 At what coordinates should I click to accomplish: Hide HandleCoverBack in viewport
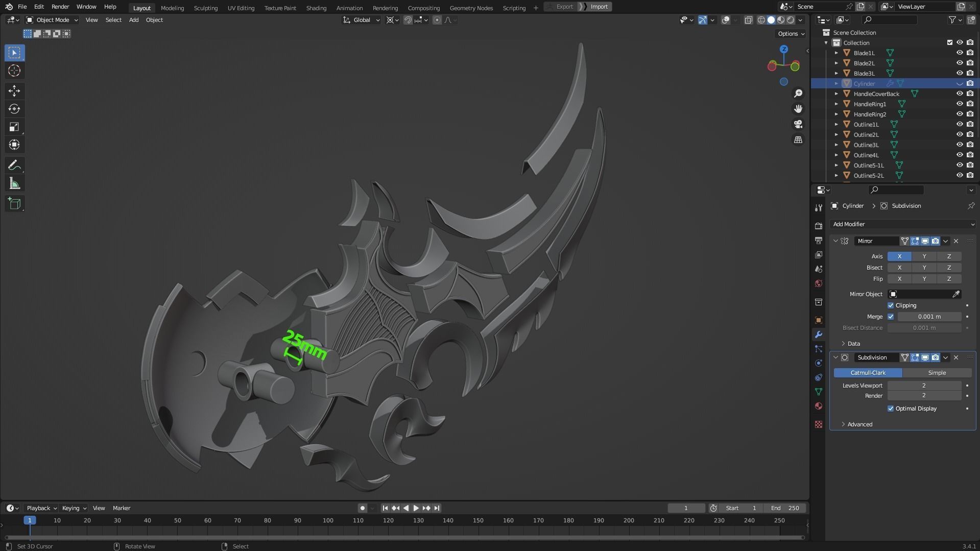click(959, 93)
